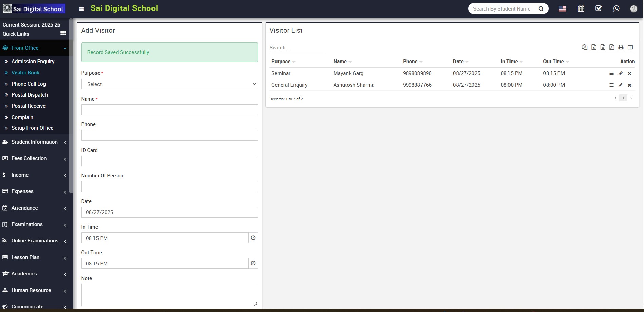This screenshot has width=644, height=312.
Task: Collapse the Front Office menu
Action: click(34, 48)
